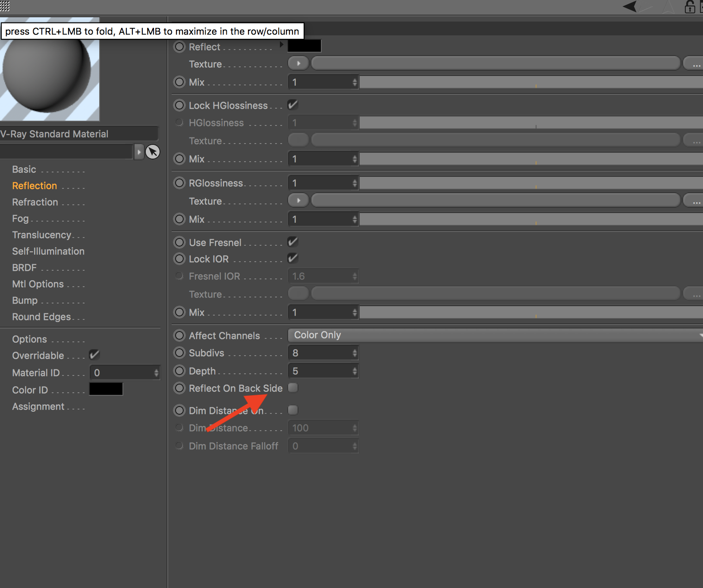The height and width of the screenshot is (588, 703).
Task: Switch to the Basic tab
Action: (24, 169)
